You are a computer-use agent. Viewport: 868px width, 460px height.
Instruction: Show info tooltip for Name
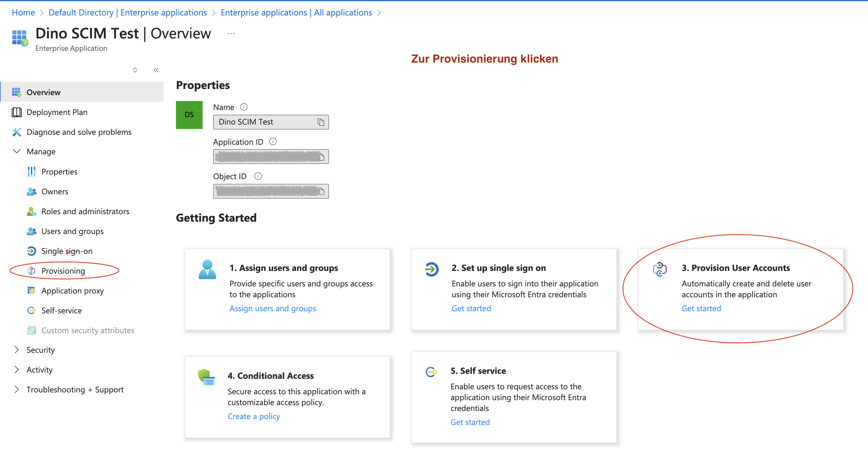pyautogui.click(x=243, y=107)
